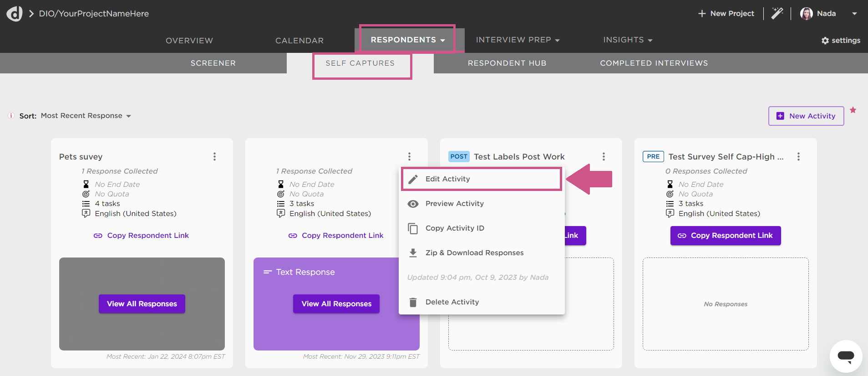Click "Most Recent: Nov 29, 2023 9:11pm EST"

[x=361, y=356]
